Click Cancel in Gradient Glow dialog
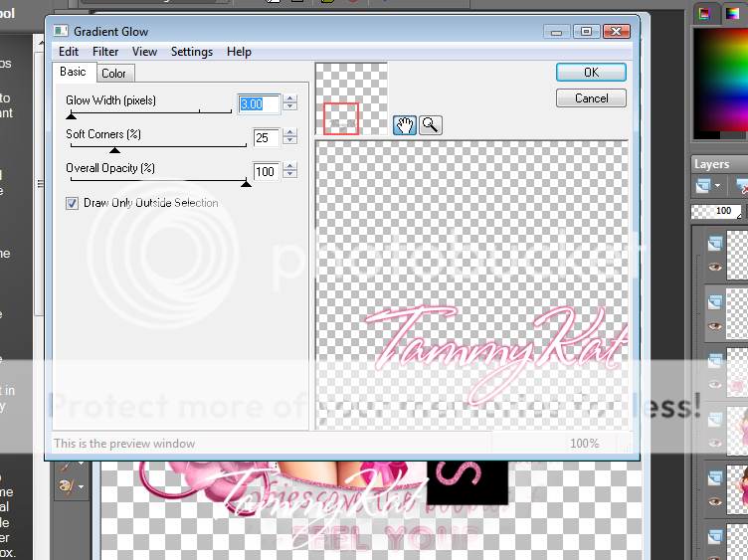Image resolution: width=748 pixels, height=560 pixels. (x=591, y=98)
